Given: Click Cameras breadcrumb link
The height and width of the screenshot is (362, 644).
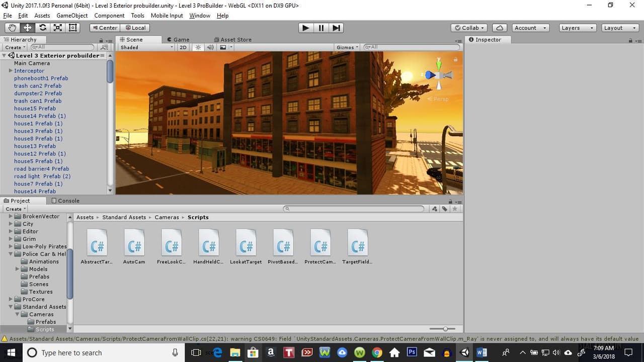Looking at the screenshot, I should pyautogui.click(x=167, y=217).
